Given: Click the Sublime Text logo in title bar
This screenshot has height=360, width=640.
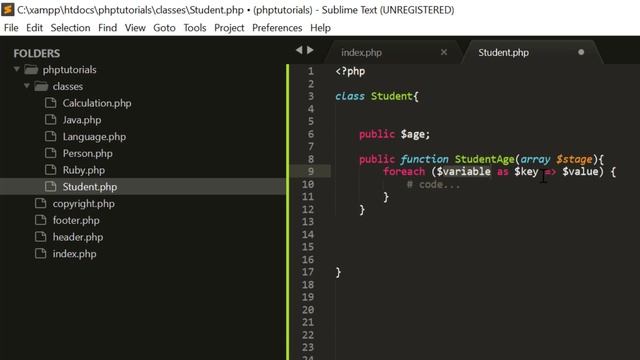Looking at the screenshot, I should (x=8, y=9).
